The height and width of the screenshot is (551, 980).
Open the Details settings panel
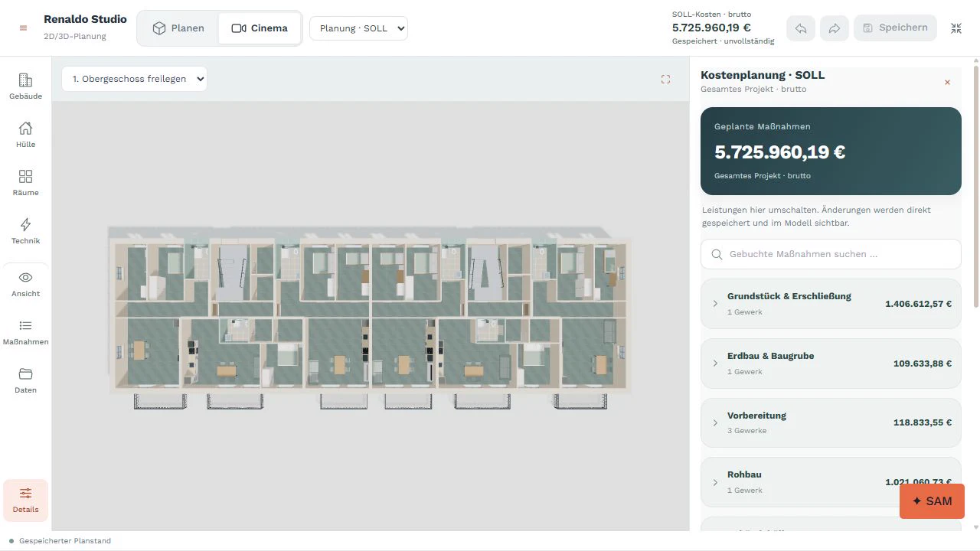(25, 500)
